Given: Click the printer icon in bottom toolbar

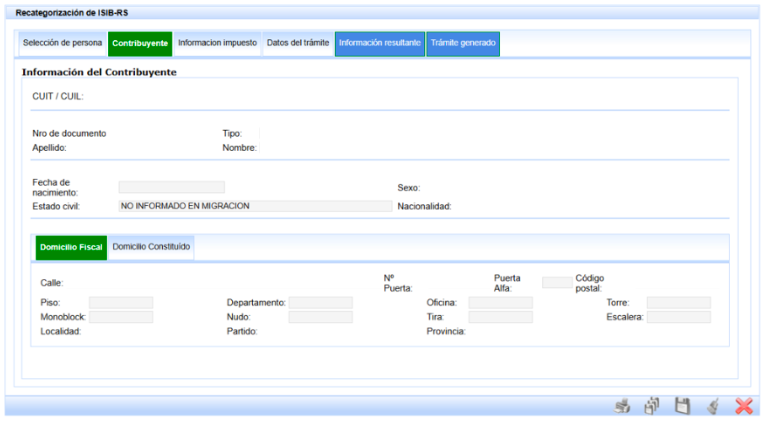Looking at the screenshot, I should [x=622, y=406].
